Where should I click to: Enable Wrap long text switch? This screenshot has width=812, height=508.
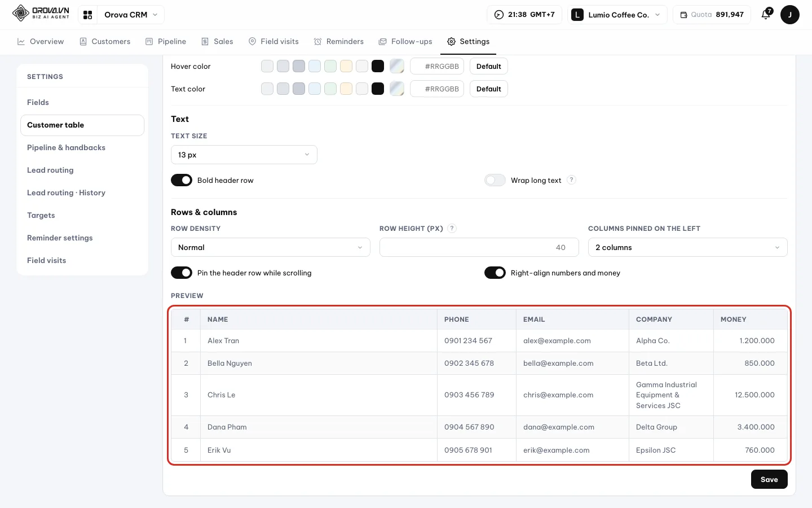pos(495,180)
